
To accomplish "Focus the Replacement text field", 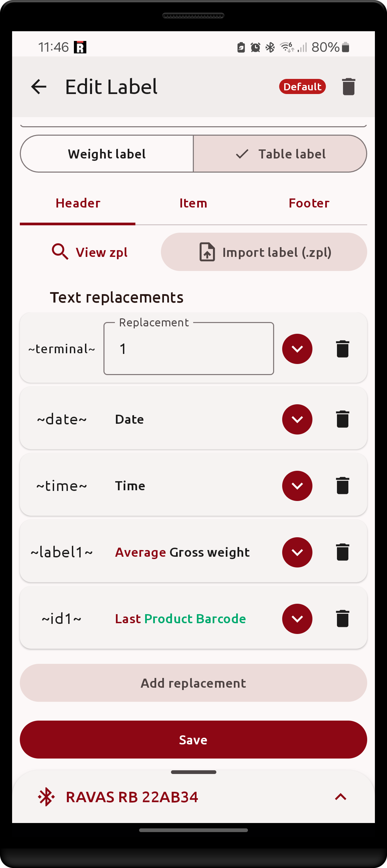I will point(188,349).
